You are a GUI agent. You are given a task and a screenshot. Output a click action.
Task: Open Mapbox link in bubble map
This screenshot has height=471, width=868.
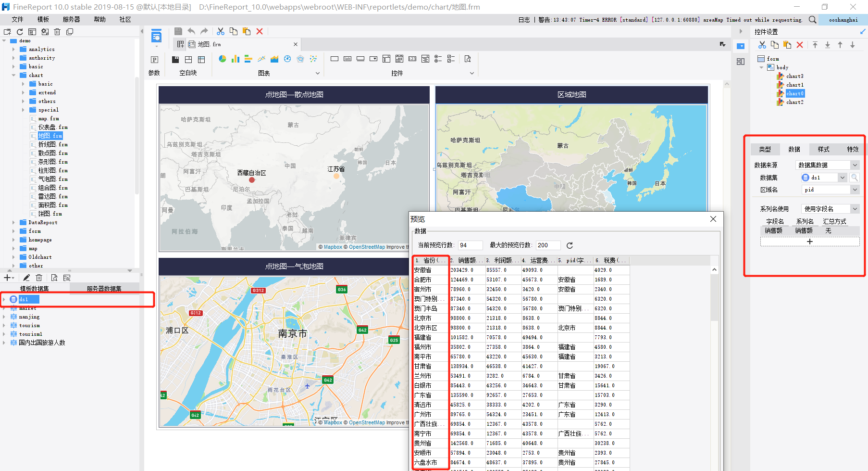tap(333, 422)
